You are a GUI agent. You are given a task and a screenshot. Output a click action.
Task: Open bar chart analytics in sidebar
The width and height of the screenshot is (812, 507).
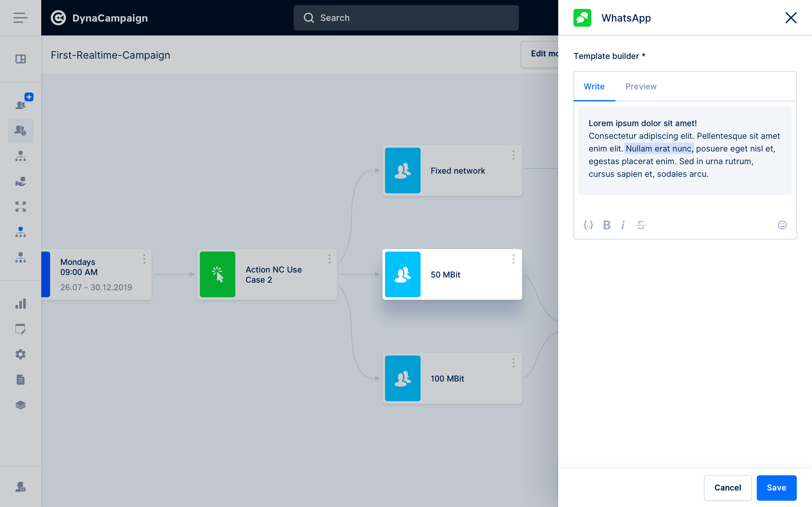click(x=21, y=304)
